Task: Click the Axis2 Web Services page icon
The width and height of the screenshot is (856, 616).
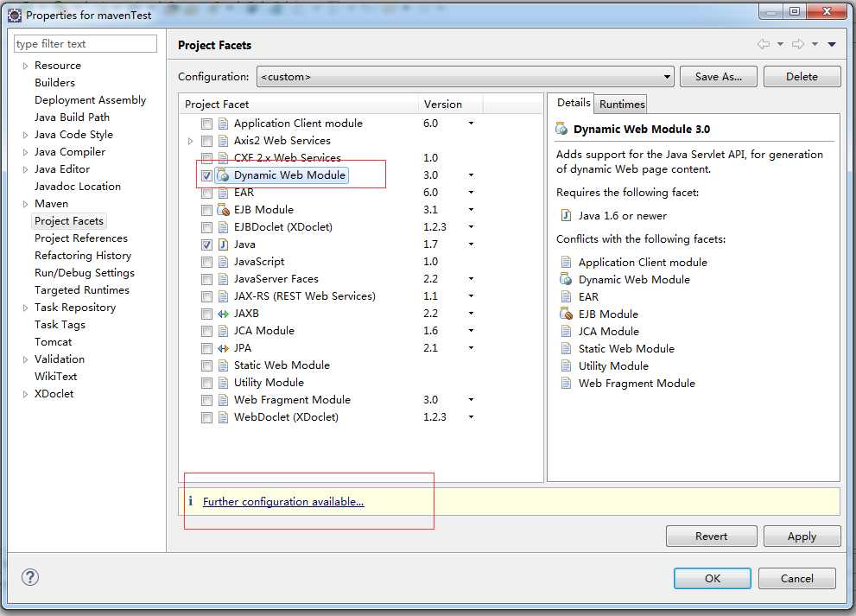Action: pyautogui.click(x=223, y=141)
